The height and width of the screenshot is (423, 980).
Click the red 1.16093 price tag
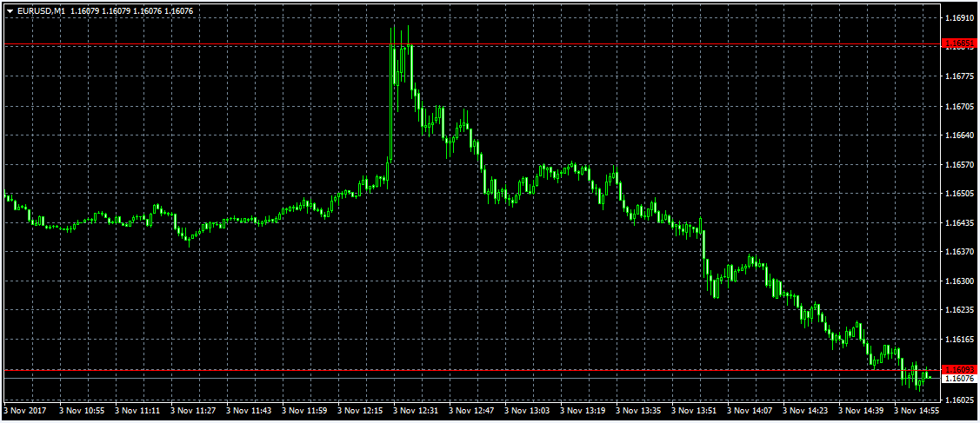962,370
